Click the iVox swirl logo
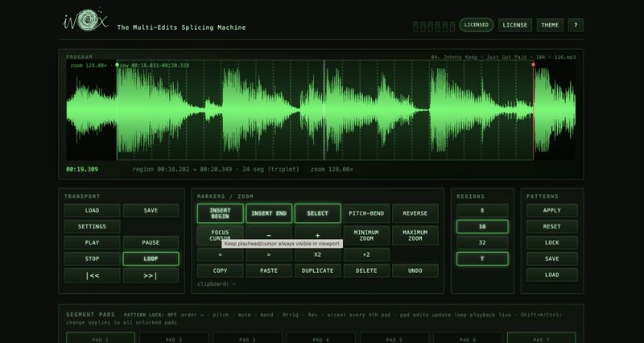Viewport: 644px width, 343px height. click(x=86, y=21)
